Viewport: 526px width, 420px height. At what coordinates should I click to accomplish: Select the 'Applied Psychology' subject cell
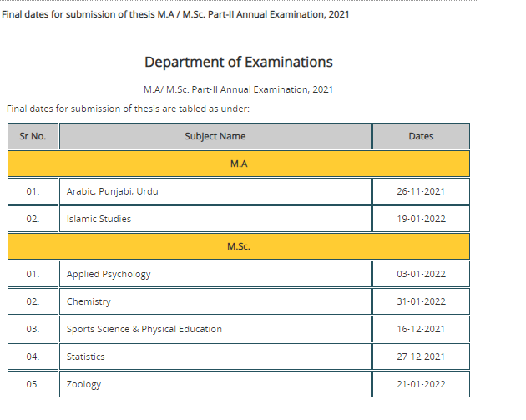(x=215, y=274)
